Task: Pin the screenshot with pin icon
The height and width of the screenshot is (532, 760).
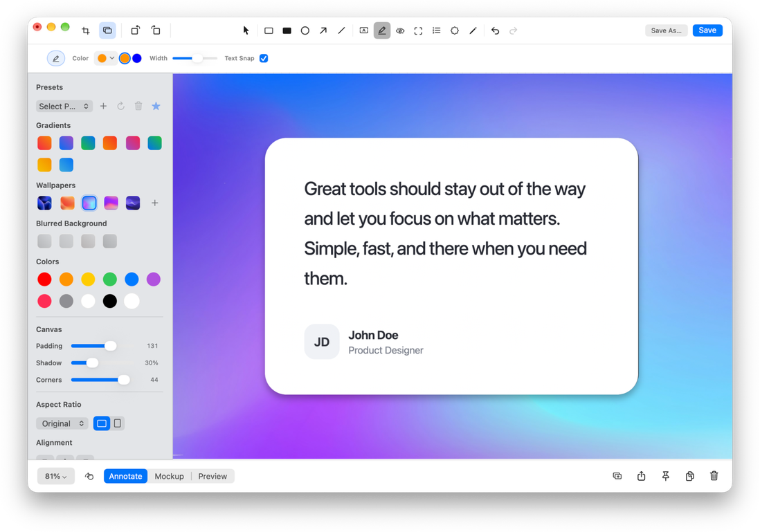Action: pyautogui.click(x=665, y=476)
